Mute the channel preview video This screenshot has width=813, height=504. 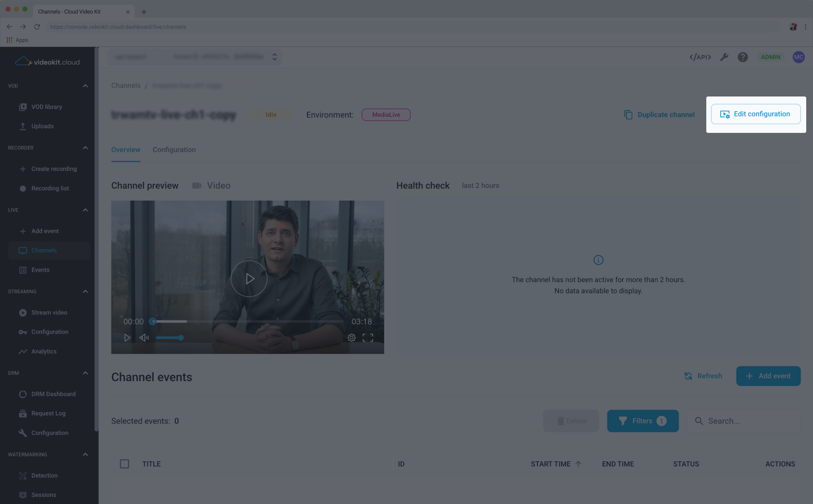[144, 338]
